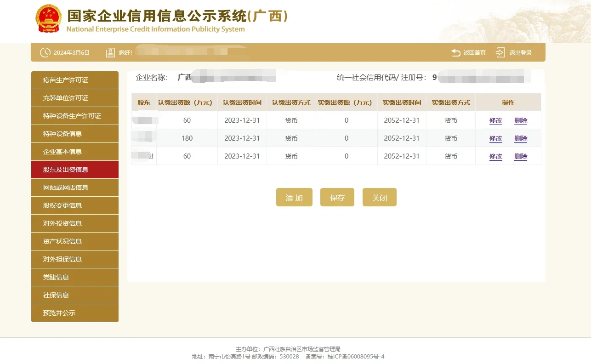The height and width of the screenshot is (364, 591).
Task: Click 修改 in the first 60 row
Action: point(496,121)
